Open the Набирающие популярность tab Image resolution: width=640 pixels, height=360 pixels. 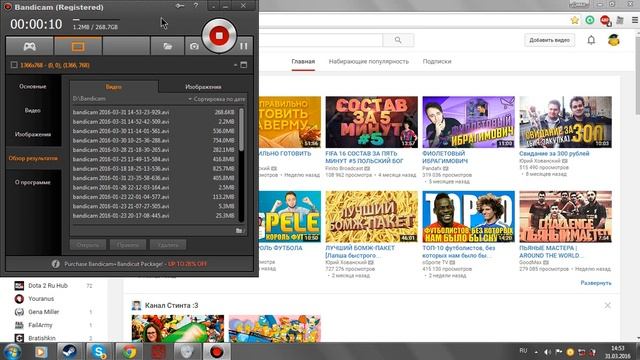(x=369, y=62)
